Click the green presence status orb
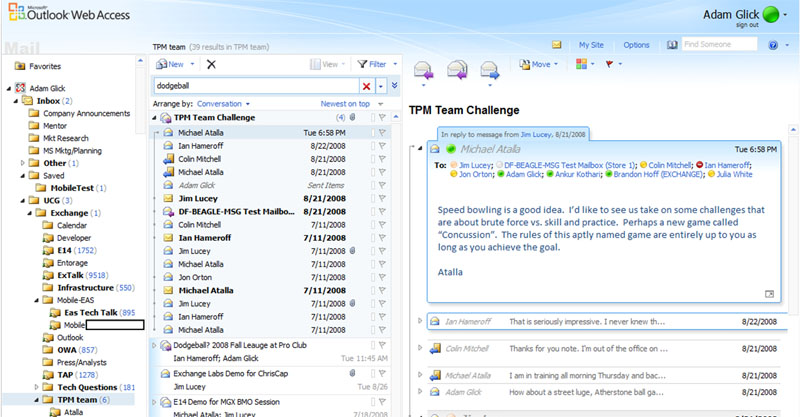 click(774, 15)
